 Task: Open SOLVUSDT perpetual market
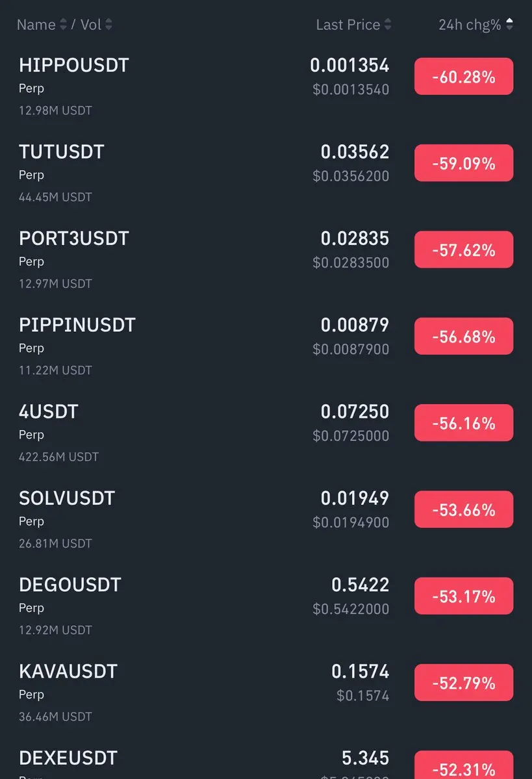pyautogui.click(x=67, y=498)
